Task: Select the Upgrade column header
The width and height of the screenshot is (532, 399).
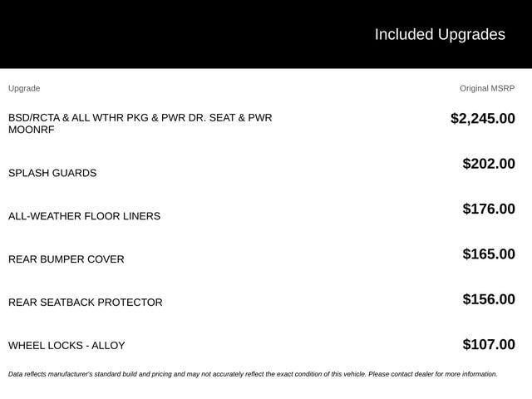Action: (x=24, y=88)
